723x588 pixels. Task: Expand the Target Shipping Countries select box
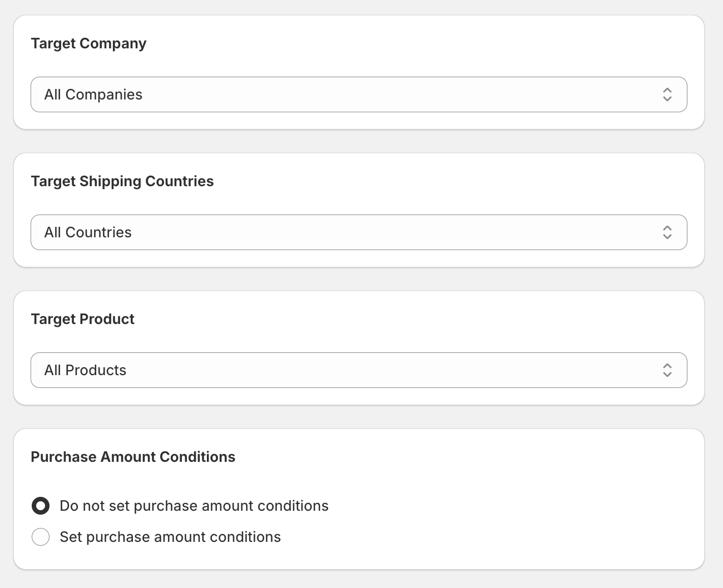point(359,232)
